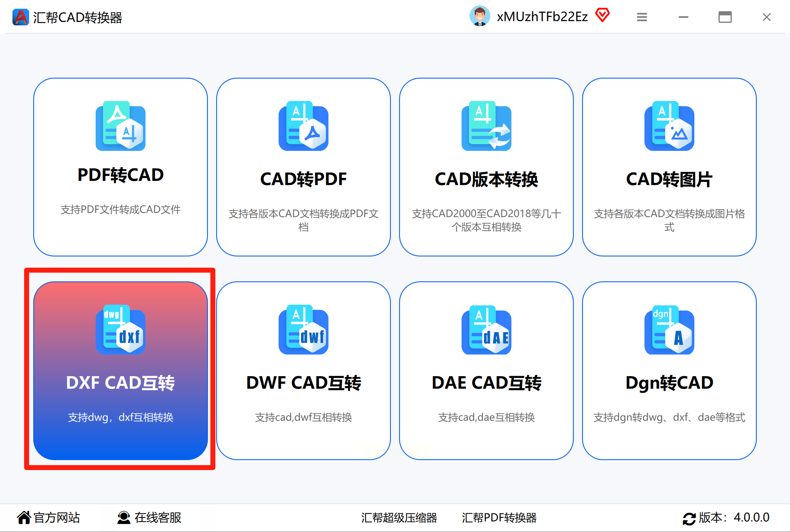Screen dimensions: 790x532
Task: Click the description text under DWF CAD互转
Action: point(304,417)
